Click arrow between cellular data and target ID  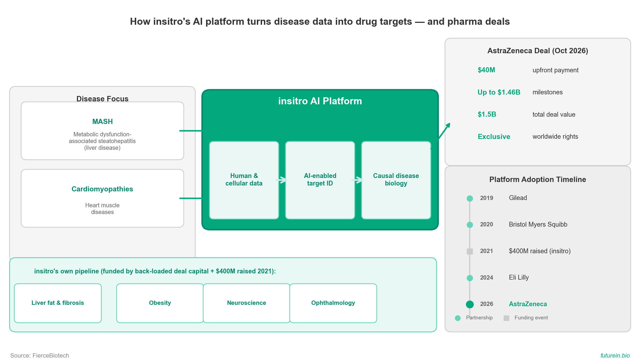[x=282, y=180]
